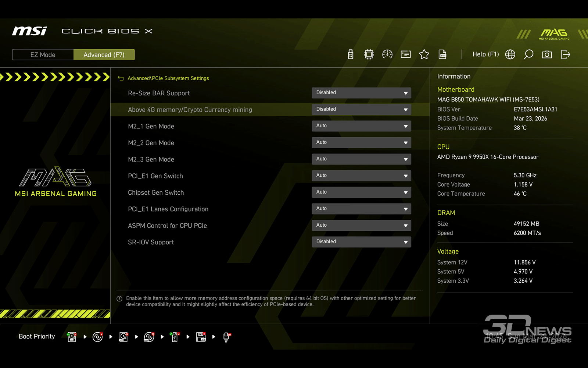Screen dimensions: 588x368
Task: Open the Favorites star icon
Action: tap(424, 54)
